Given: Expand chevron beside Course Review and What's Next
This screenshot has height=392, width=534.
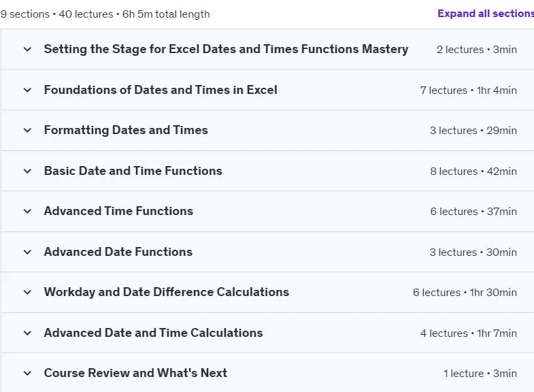Looking at the screenshot, I should pos(27,373).
